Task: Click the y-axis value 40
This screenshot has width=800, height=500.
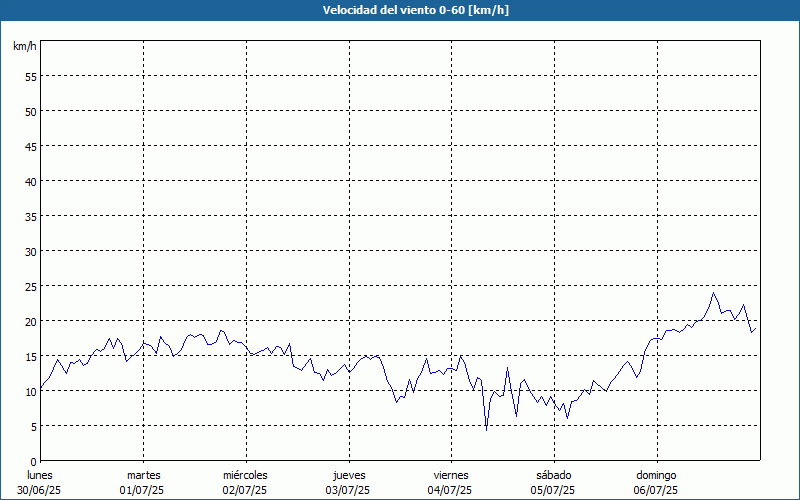Action: tap(31, 182)
